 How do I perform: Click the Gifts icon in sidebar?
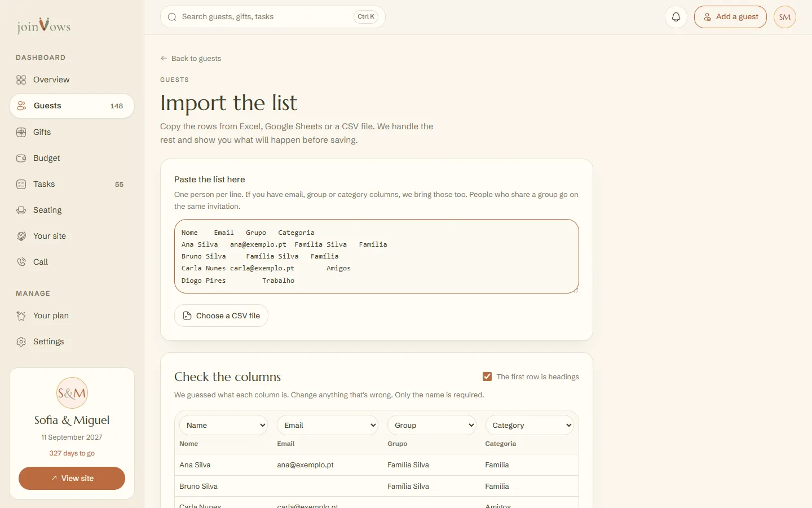21,132
